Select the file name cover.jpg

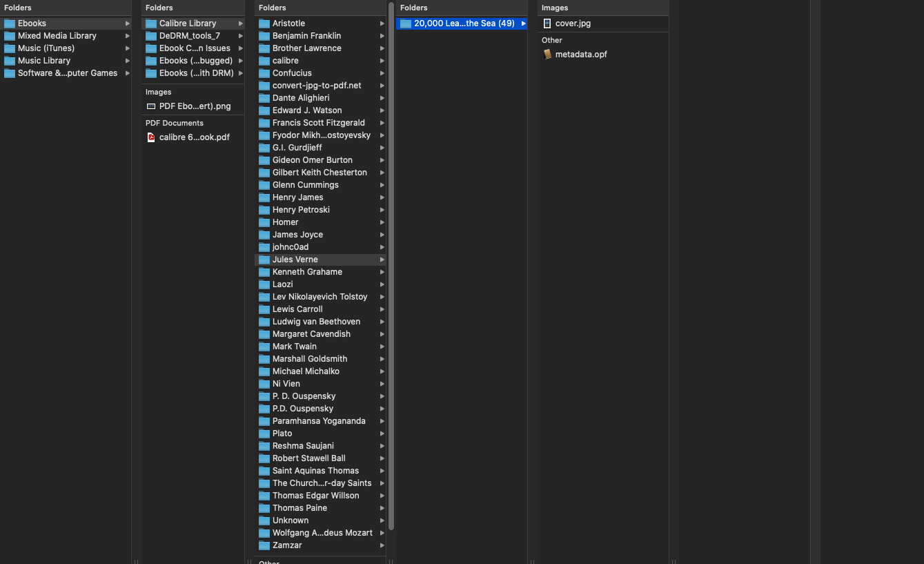pyautogui.click(x=573, y=23)
